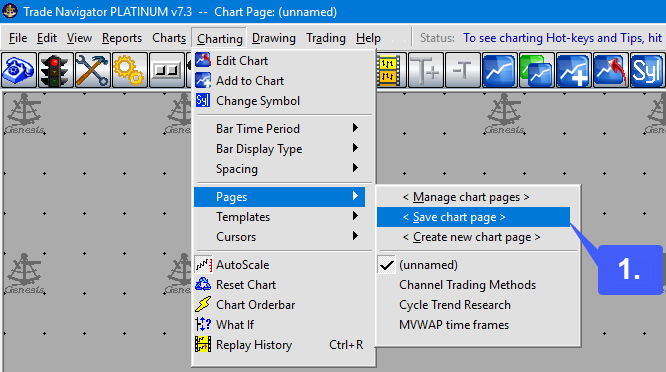Screen dimensions: 666x372
Task: Click the T+ toolbar button
Action: [426, 70]
